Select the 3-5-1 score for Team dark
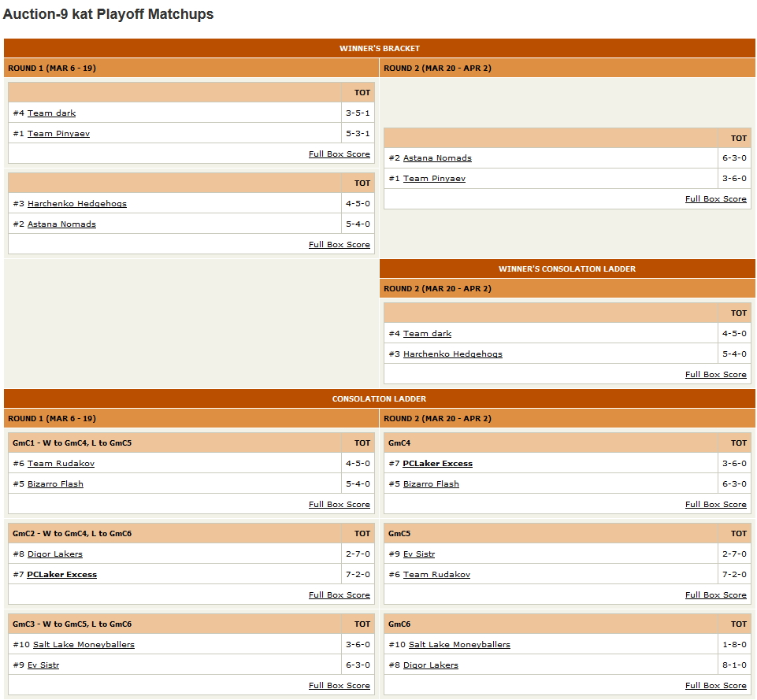757x700 pixels. click(x=358, y=113)
